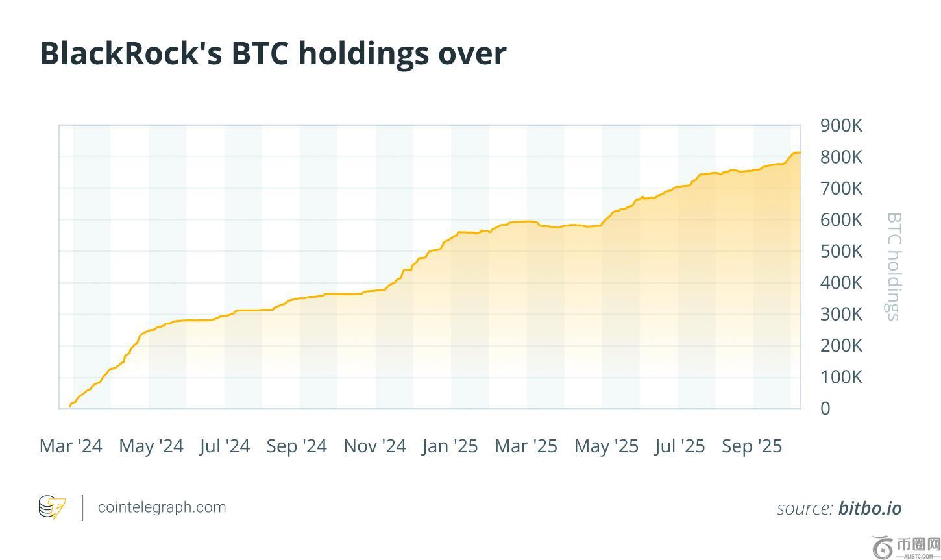Image resolution: width=941 pixels, height=560 pixels.
Task: Select the Jul '24 x-axis label
Action: (x=225, y=446)
